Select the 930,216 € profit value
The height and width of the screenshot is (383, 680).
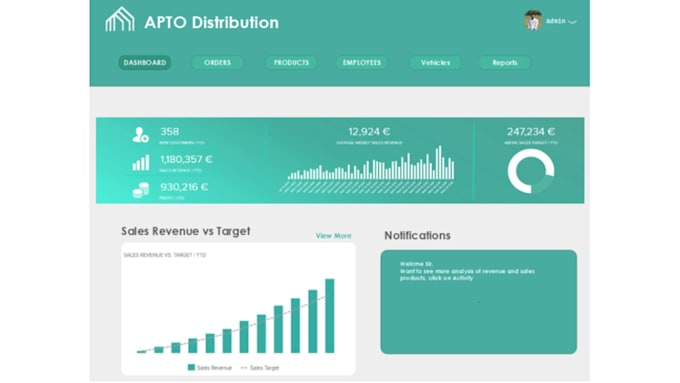pos(184,187)
